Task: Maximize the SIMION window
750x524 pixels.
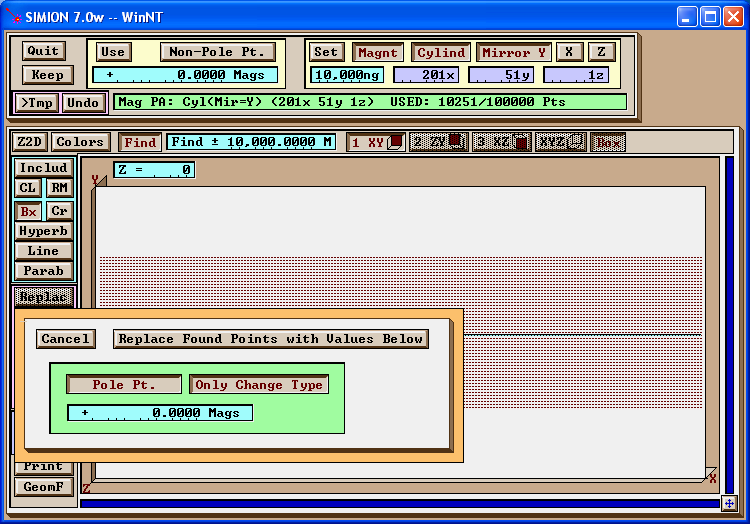Action: (x=710, y=17)
